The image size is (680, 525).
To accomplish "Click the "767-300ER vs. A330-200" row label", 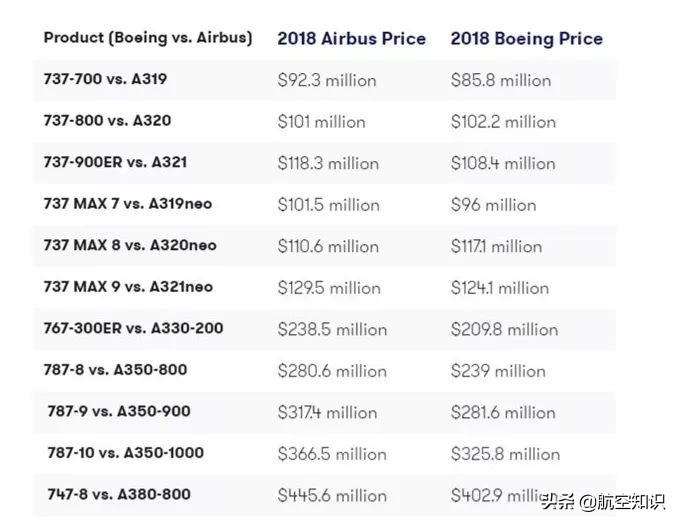I will point(133,328).
